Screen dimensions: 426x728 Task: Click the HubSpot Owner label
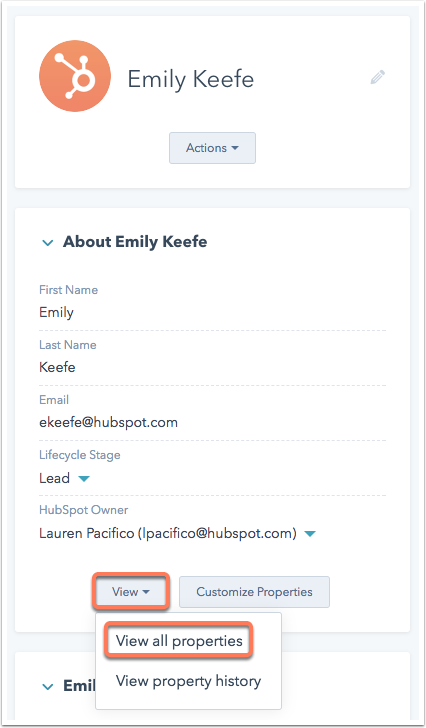[x=84, y=510]
